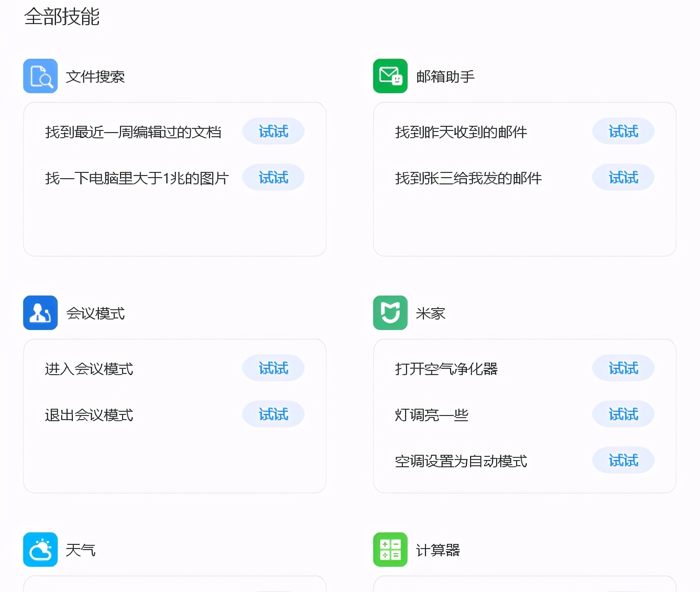This screenshot has height=592, width=700.
Task: Try the 灯调亮一些 command
Action: point(623,414)
